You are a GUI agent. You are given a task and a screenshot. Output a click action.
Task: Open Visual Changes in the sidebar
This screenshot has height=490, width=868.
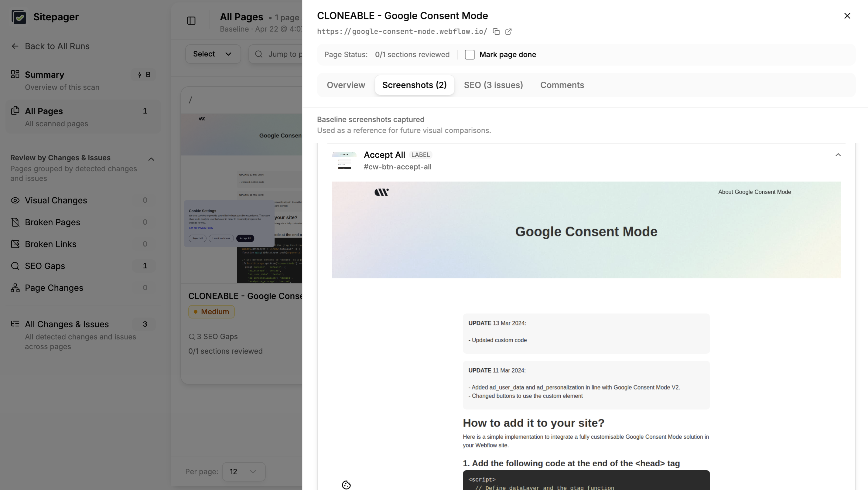tap(56, 200)
